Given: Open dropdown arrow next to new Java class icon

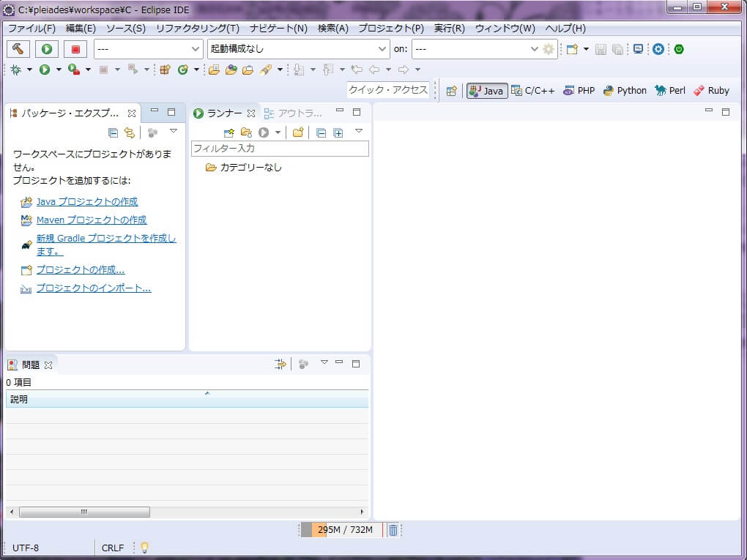Looking at the screenshot, I should coord(196,70).
